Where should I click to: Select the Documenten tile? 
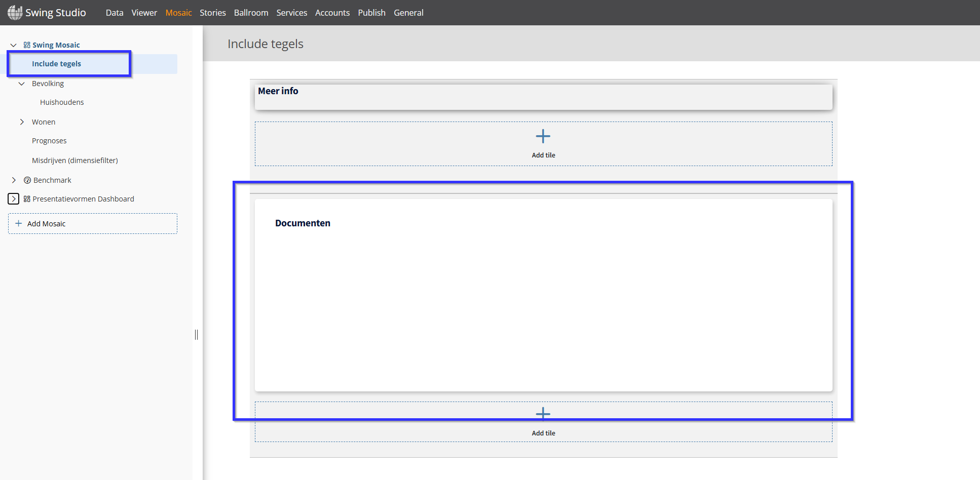pyautogui.click(x=543, y=295)
